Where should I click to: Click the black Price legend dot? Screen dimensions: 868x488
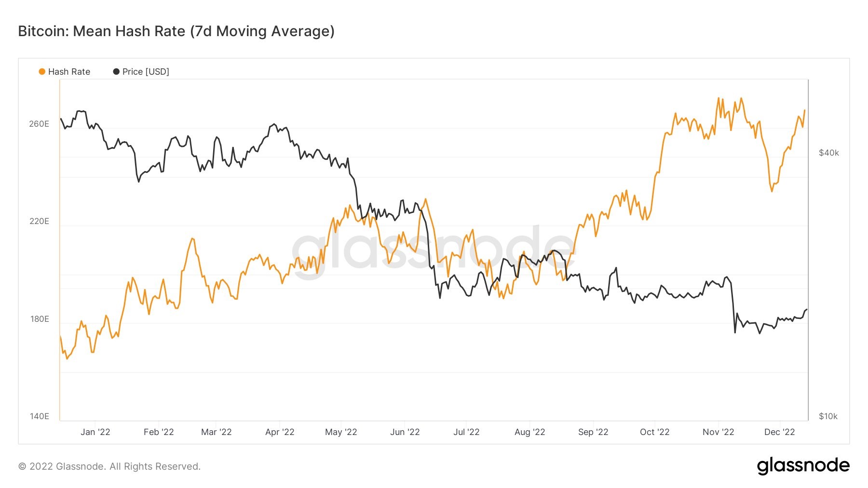click(116, 72)
